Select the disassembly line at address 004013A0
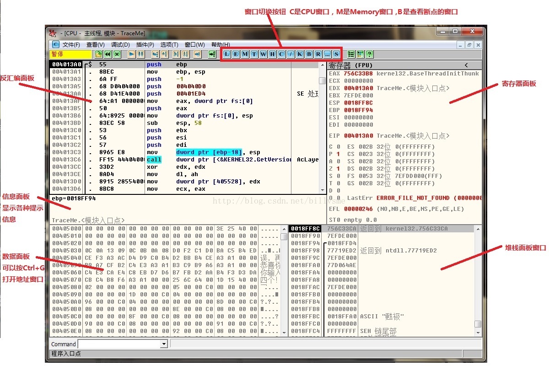 pyautogui.click(x=184, y=64)
